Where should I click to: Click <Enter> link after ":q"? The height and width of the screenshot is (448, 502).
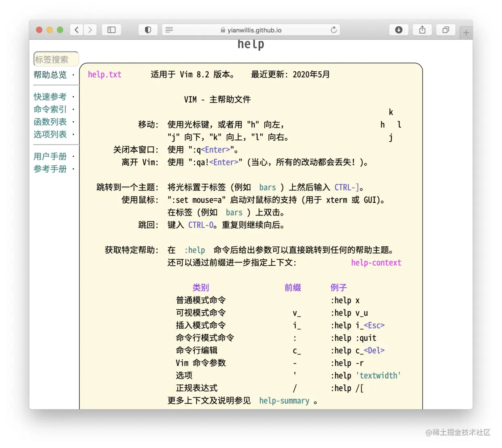216,150
